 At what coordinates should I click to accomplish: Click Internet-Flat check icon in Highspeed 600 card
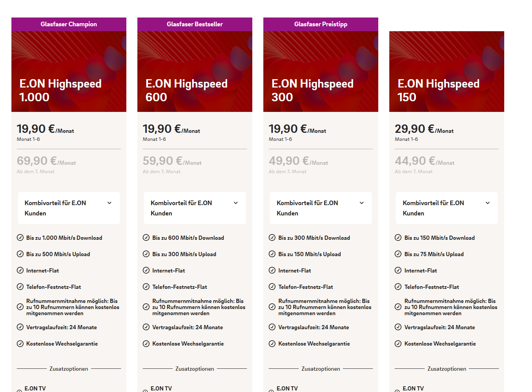[146, 271]
